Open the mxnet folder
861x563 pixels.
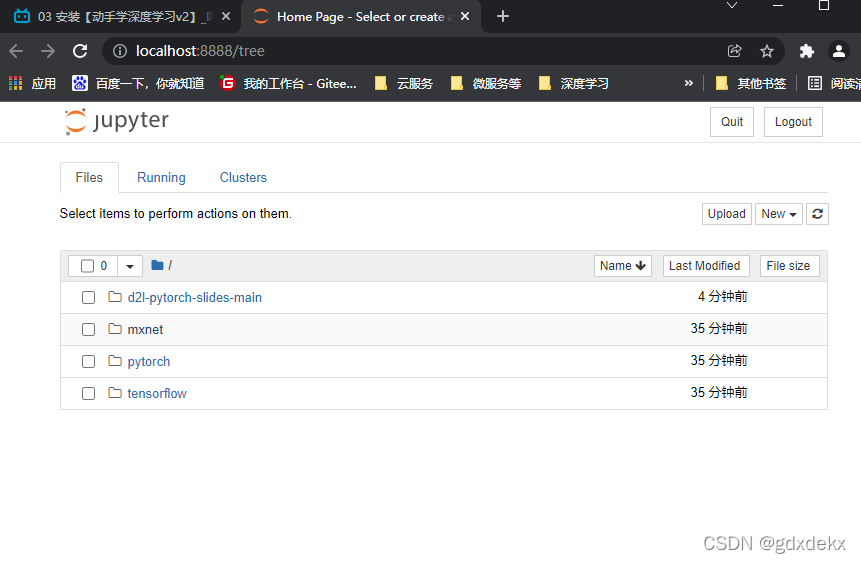pyautogui.click(x=145, y=330)
